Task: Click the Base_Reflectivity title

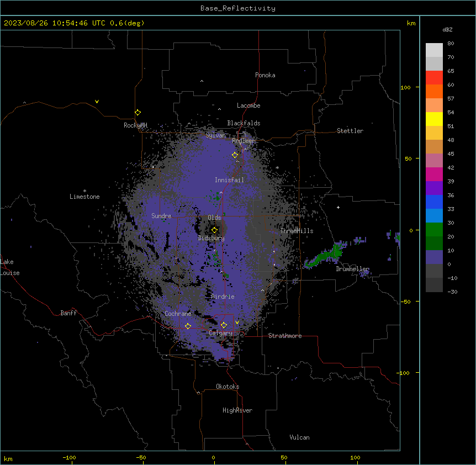Action: pyautogui.click(x=238, y=8)
